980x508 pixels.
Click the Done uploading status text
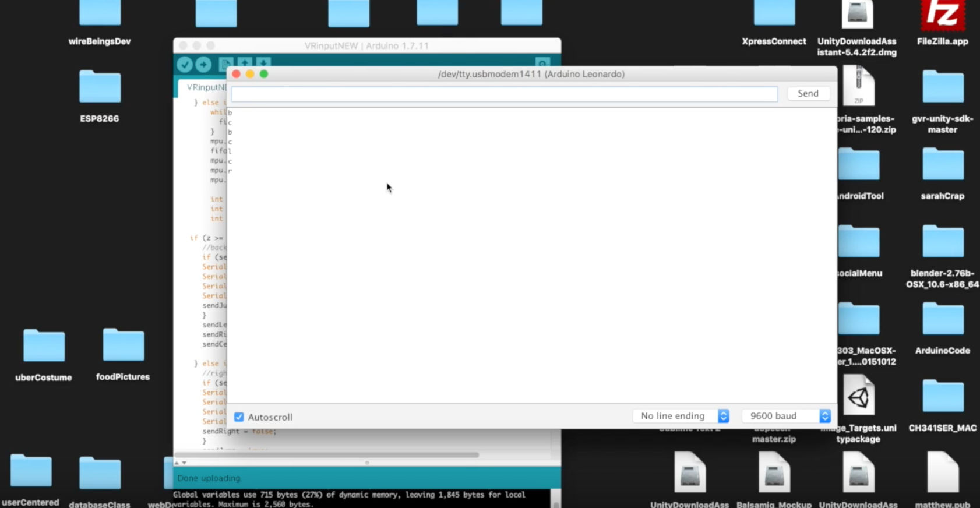[209, 478]
